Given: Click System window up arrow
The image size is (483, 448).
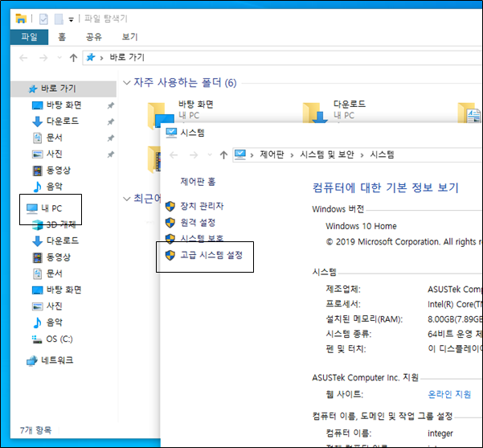Looking at the screenshot, I should point(223,154).
